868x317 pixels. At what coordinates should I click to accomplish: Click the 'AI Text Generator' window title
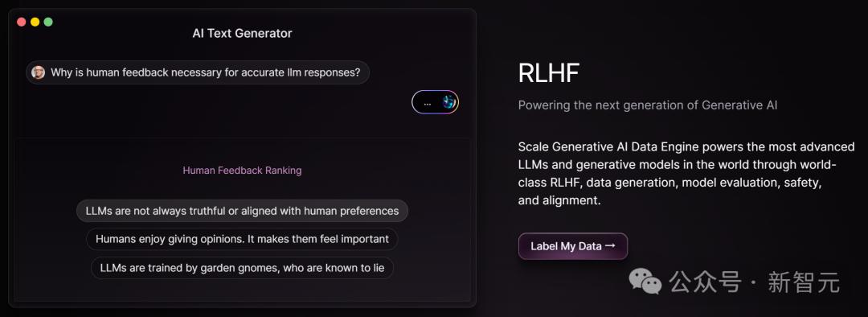[x=242, y=33]
